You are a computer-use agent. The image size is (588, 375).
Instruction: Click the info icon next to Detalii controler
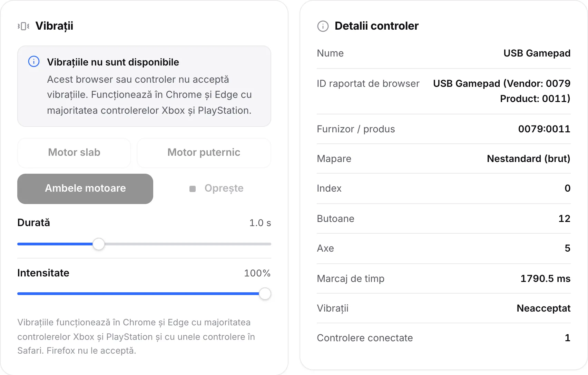point(323,26)
